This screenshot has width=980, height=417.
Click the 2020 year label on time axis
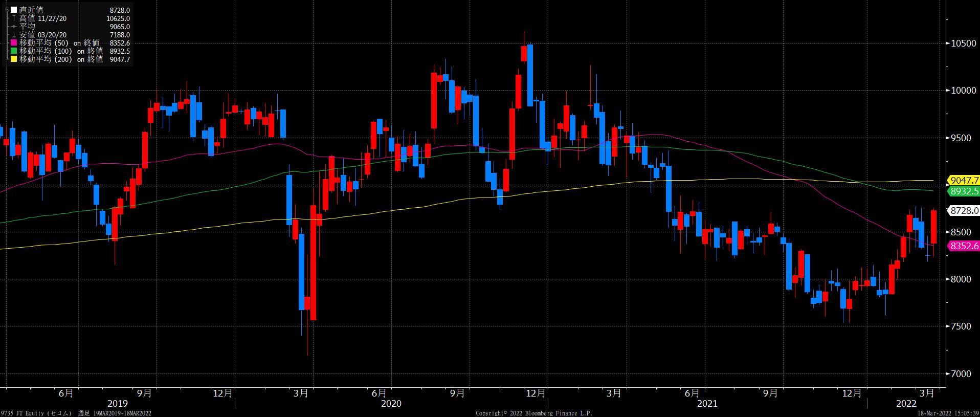point(391,404)
